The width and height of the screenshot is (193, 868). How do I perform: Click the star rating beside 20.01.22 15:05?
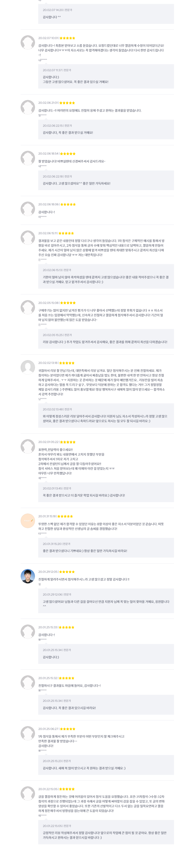(x=67, y=789)
